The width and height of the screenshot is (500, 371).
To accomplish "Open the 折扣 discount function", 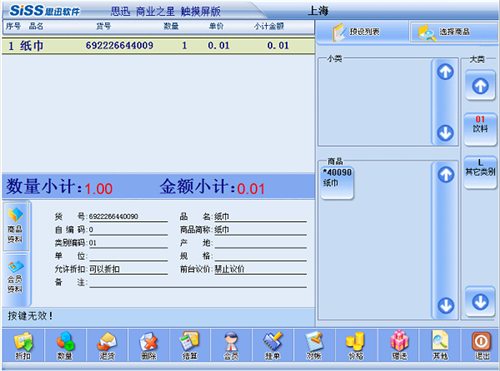I will coord(23,345).
